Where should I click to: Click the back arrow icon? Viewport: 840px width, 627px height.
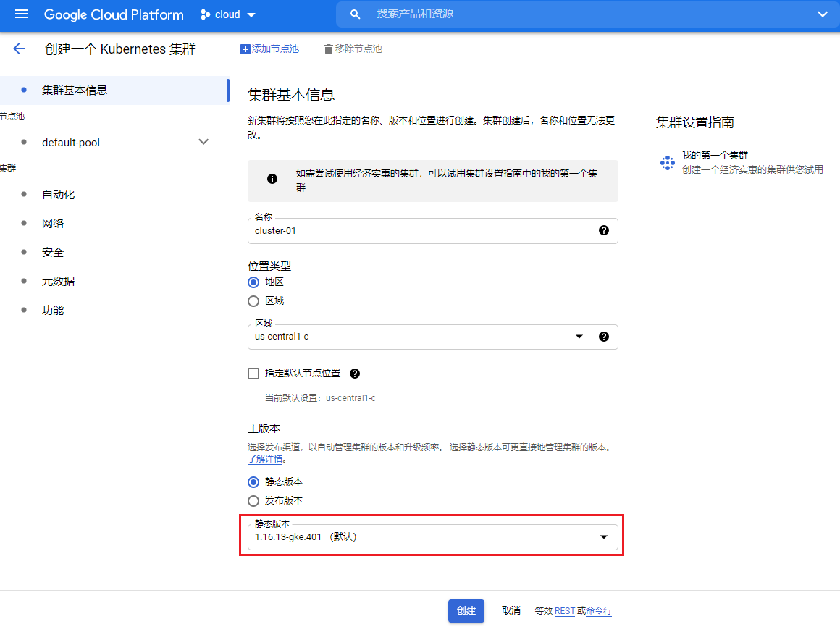point(19,49)
